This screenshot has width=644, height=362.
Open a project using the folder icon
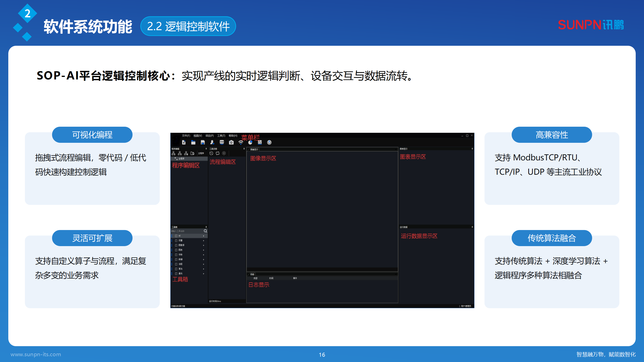tap(193, 143)
